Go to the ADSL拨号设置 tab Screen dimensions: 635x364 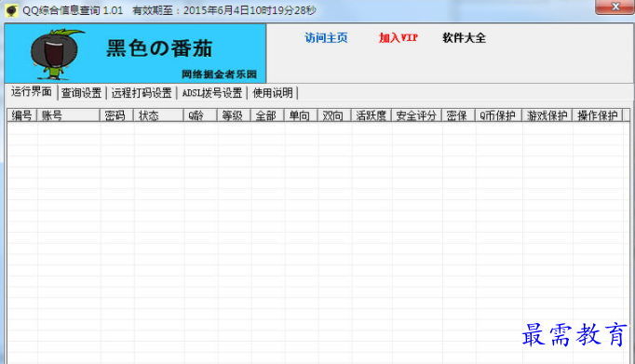(212, 93)
